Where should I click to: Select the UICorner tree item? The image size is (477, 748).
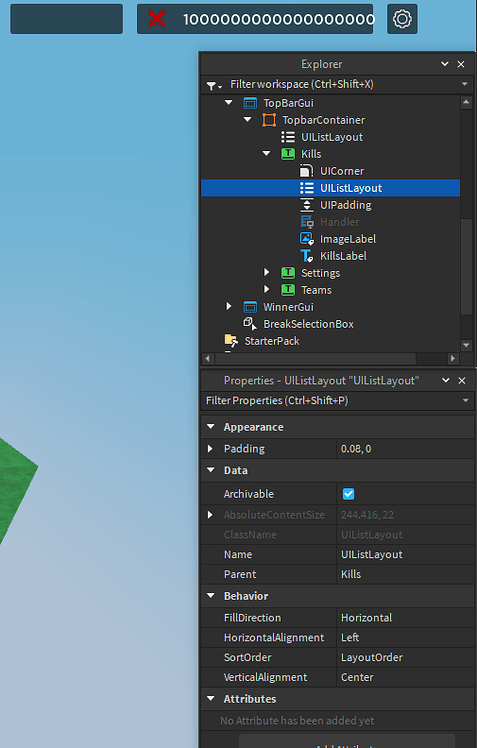pos(342,171)
